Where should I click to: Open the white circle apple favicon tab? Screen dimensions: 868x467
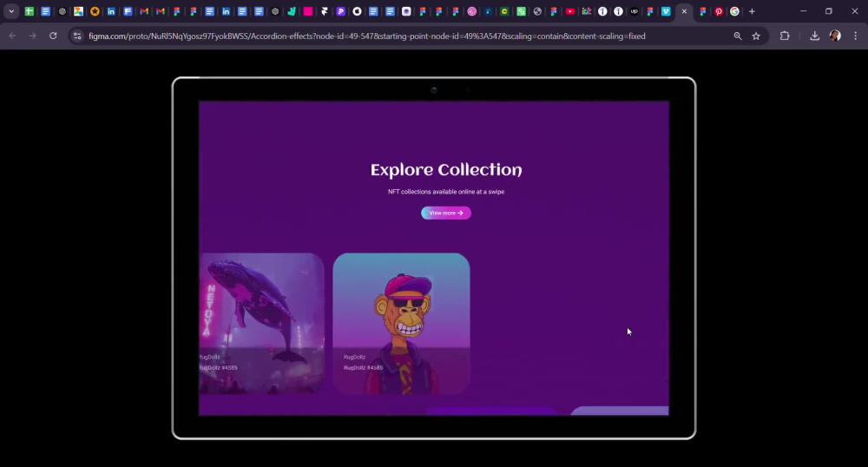tap(357, 11)
